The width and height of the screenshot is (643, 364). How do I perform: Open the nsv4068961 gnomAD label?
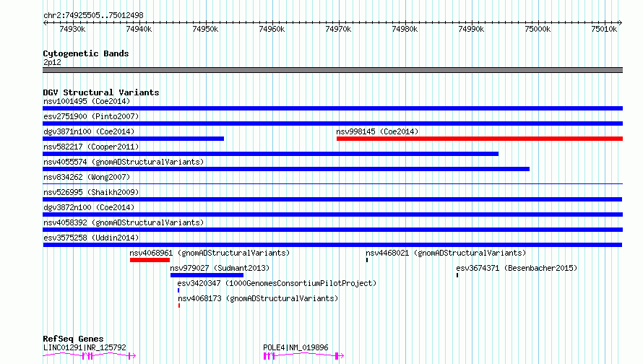click(x=210, y=253)
